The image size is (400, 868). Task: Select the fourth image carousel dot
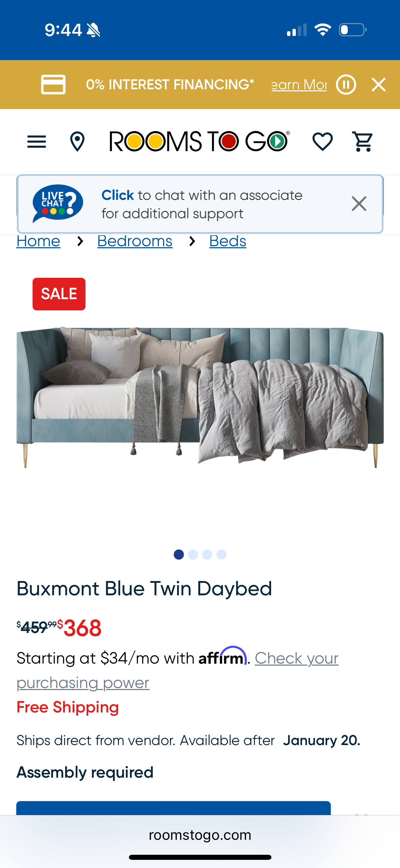coord(222,555)
